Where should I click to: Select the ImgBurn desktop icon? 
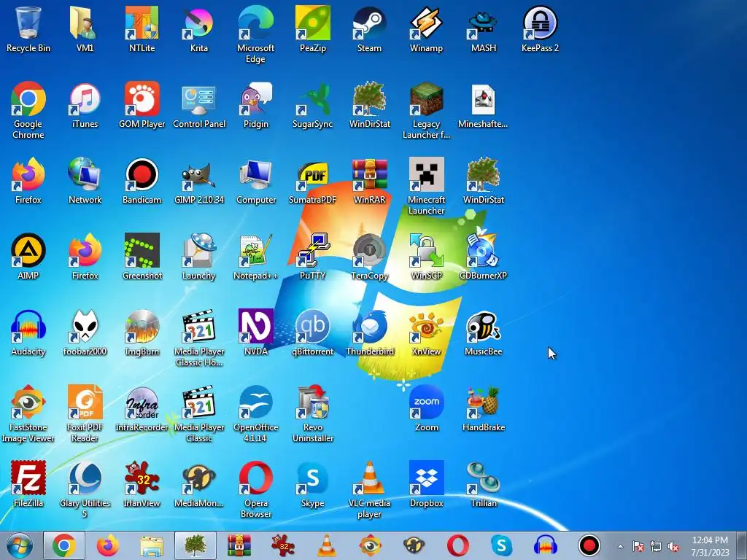click(x=142, y=332)
